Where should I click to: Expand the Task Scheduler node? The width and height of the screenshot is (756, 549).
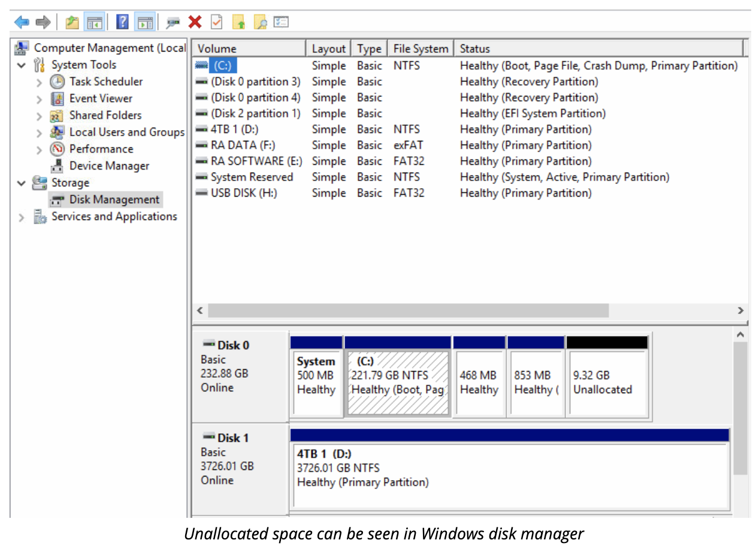[40, 82]
